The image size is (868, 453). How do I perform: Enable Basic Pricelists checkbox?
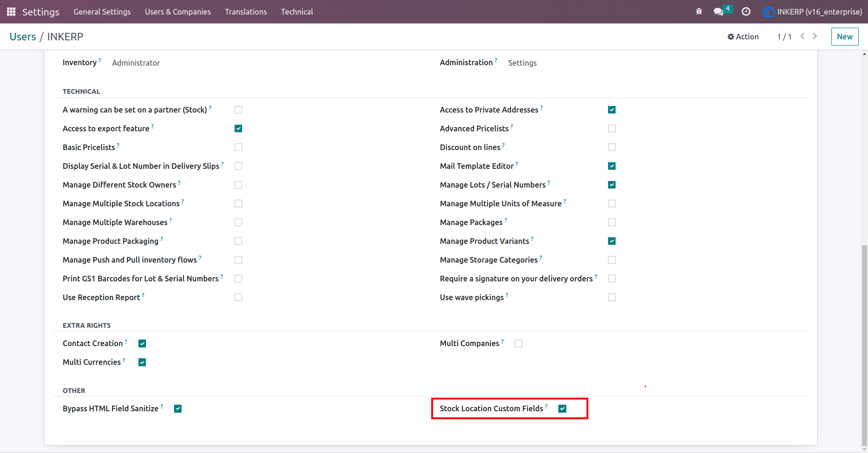coord(238,147)
